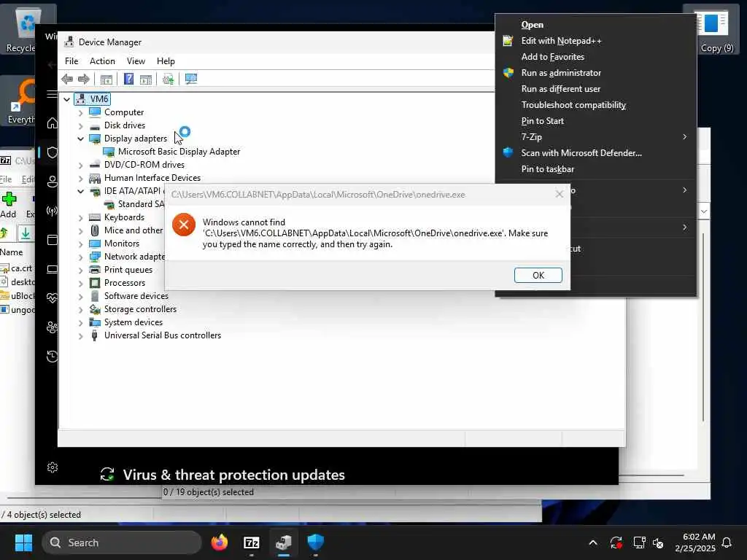Click Update driver toolbar icon with green arrow

point(168,79)
